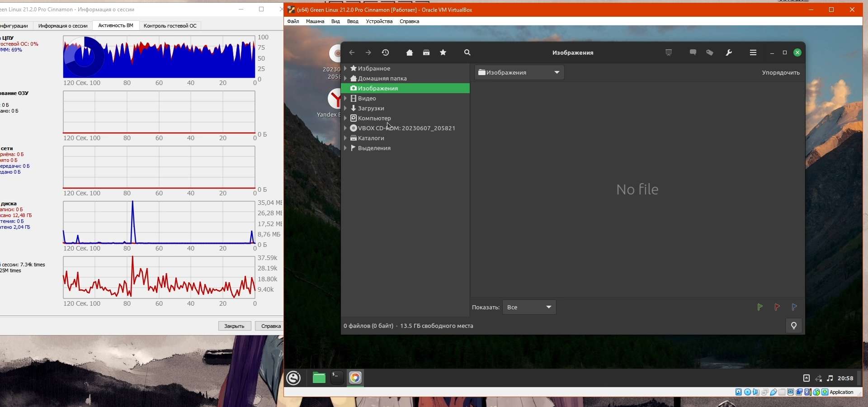This screenshot has width=868, height=407.
Task: Open the hamburger menu icon
Action: pos(753,53)
